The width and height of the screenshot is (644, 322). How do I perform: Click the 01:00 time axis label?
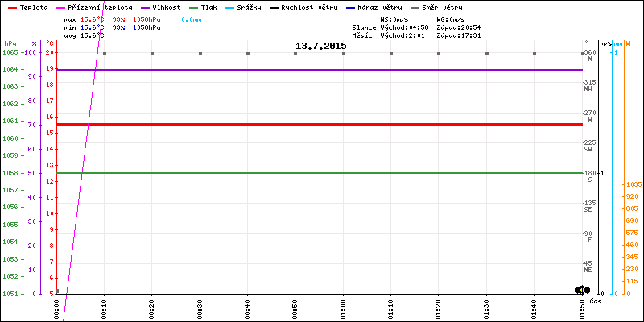pyautogui.click(x=343, y=308)
